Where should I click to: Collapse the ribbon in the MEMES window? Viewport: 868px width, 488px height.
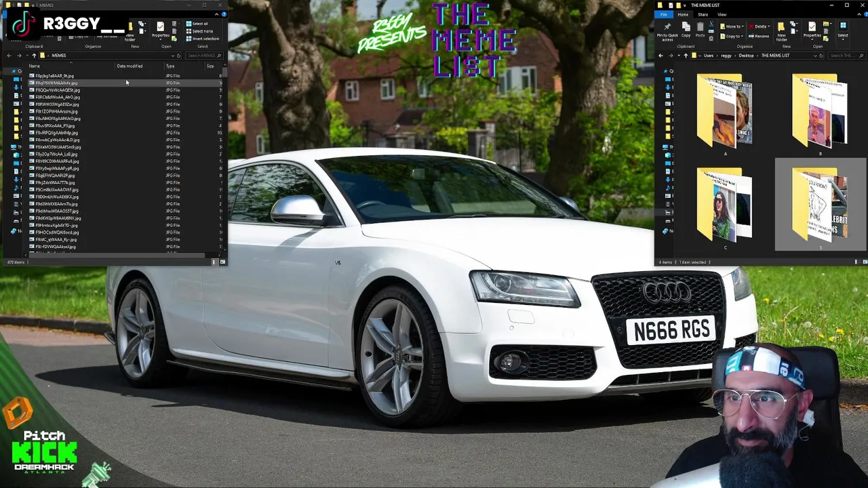click(217, 14)
